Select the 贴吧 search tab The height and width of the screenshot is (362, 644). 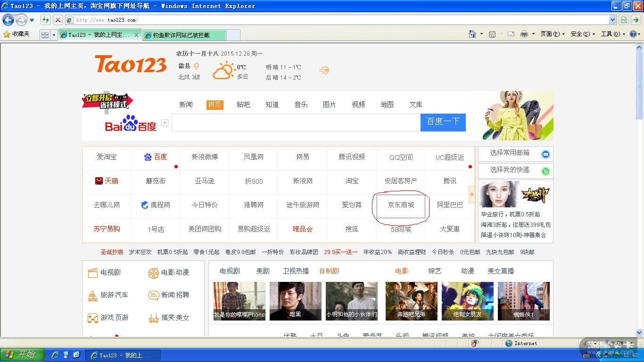pyautogui.click(x=243, y=105)
